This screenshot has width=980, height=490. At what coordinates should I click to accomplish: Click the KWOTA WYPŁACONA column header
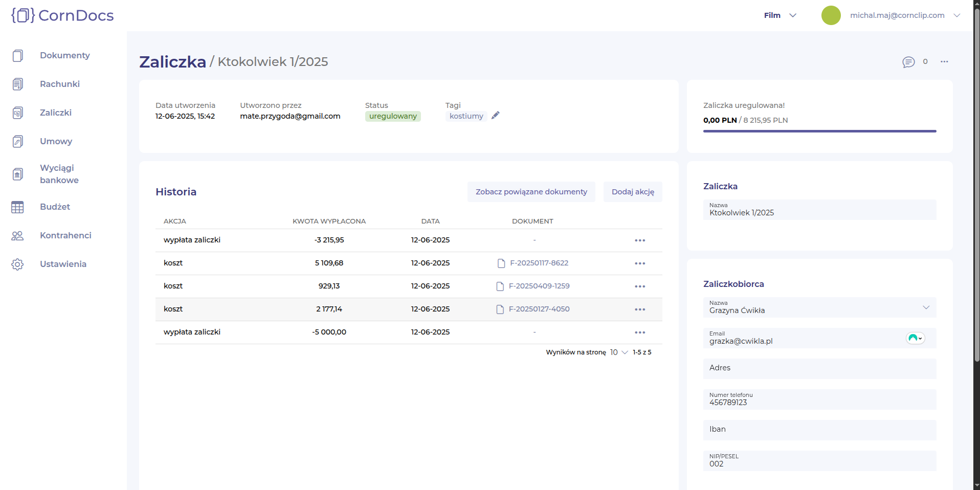click(329, 221)
